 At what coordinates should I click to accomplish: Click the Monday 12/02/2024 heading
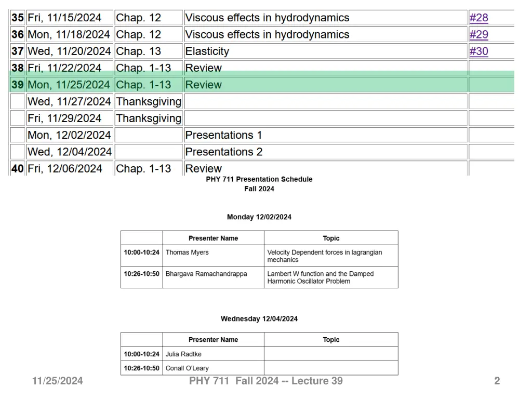click(259, 217)
